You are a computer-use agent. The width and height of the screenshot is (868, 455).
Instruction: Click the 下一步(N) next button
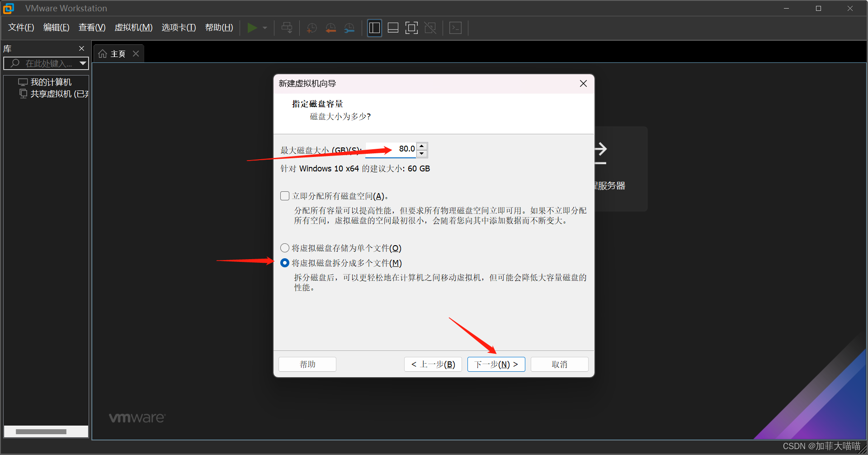coord(496,364)
